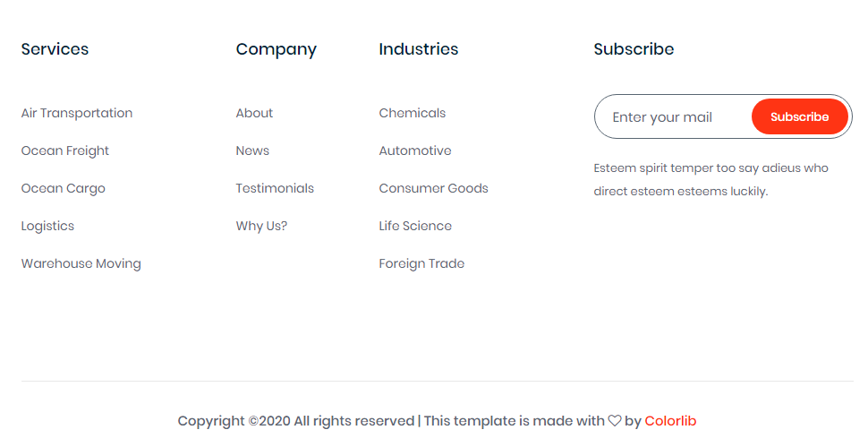Image resolution: width=868 pixels, height=447 pixels.
Task: Click the heart icon in the copyright line
Action: (615, 421)
